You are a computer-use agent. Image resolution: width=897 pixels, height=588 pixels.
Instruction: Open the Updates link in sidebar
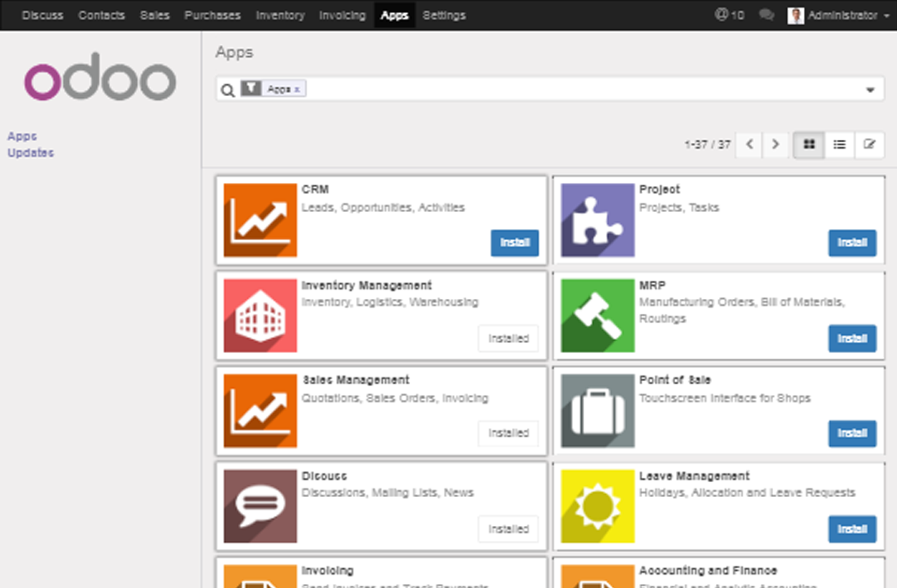[x=30, y=153]
